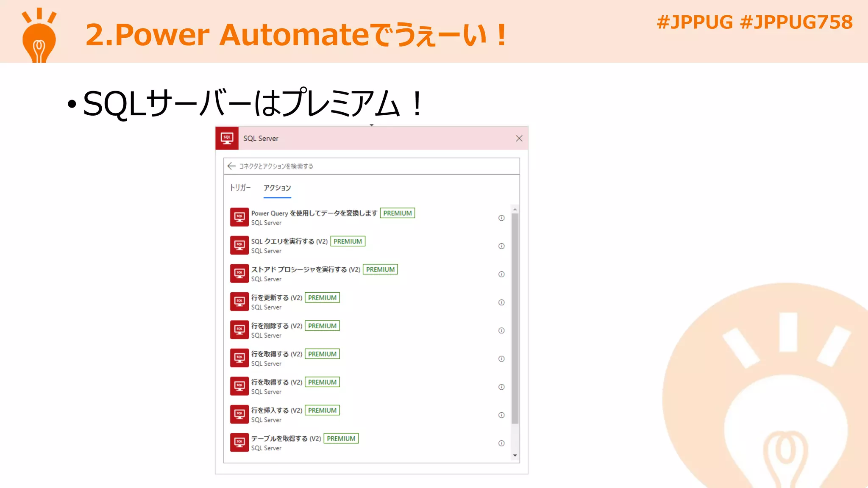Click the action list vertical scrollbar thumb
This screenshot has height=488, width=868.
click(515, 318)
